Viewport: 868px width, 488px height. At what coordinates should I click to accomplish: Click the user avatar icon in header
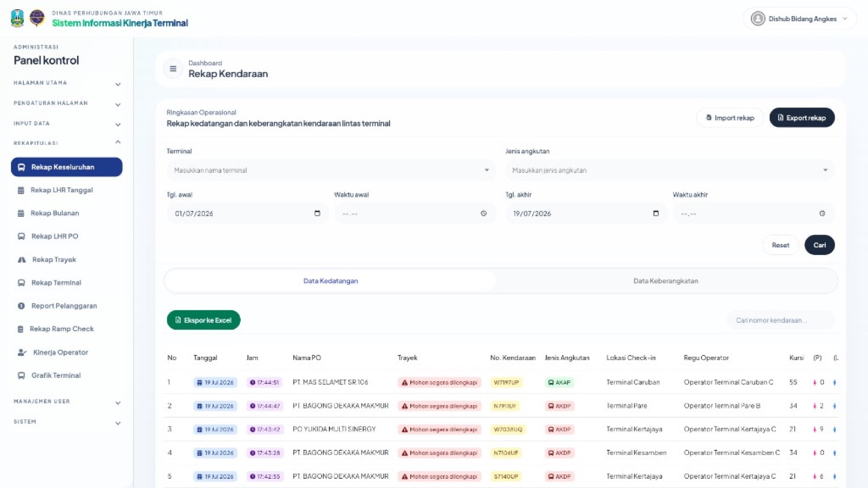pos(758,19)
